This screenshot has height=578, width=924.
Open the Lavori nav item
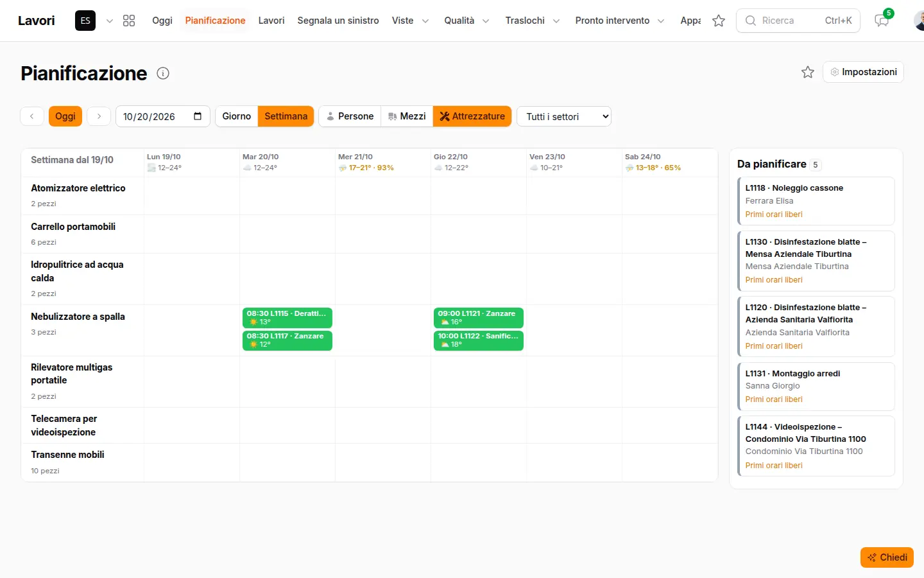[x=271, y=21]
